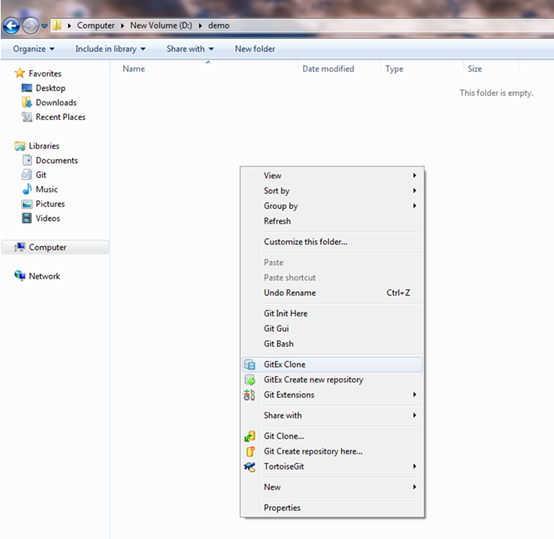Expand breadcrumb arrow after New Volume (D:)
This screenshot has width=554, height=539.
(200, 26)
